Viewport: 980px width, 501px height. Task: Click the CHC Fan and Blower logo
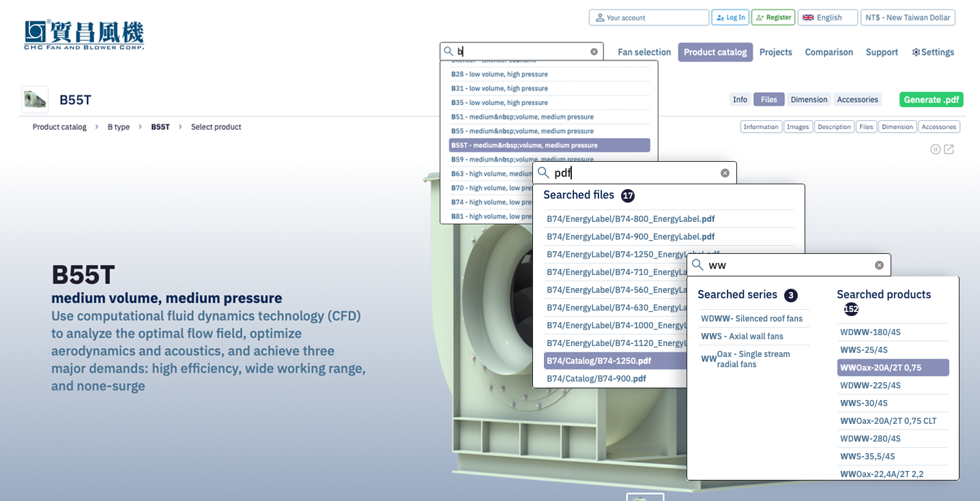[84, 35]
